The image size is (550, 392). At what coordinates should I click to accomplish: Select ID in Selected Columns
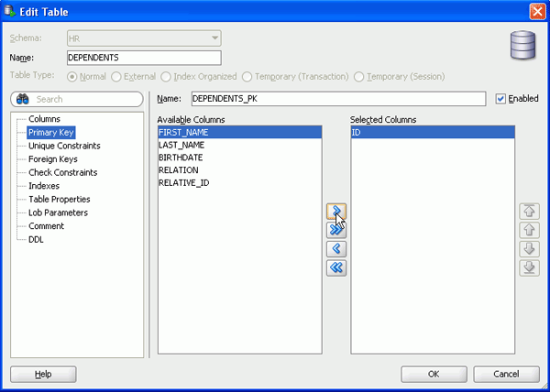(433, 133)
